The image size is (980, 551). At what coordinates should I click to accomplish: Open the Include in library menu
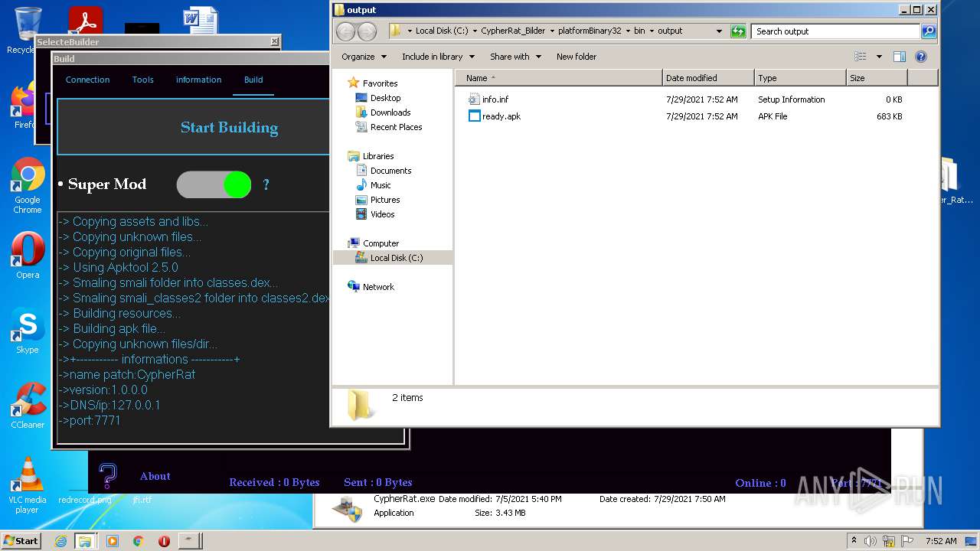click(x=438, y=57)
